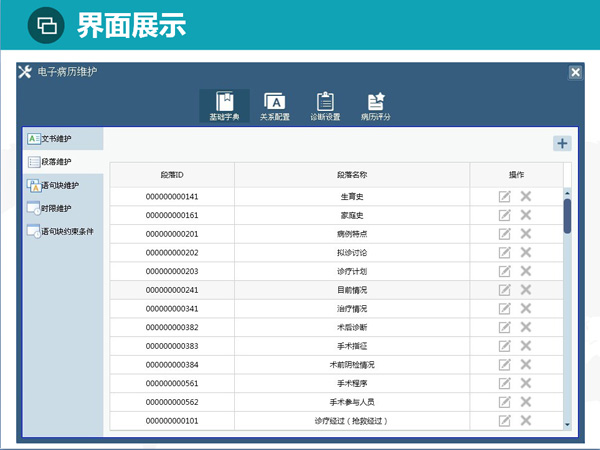Select the 00000000561 ID cell

(x=172, y=383)
